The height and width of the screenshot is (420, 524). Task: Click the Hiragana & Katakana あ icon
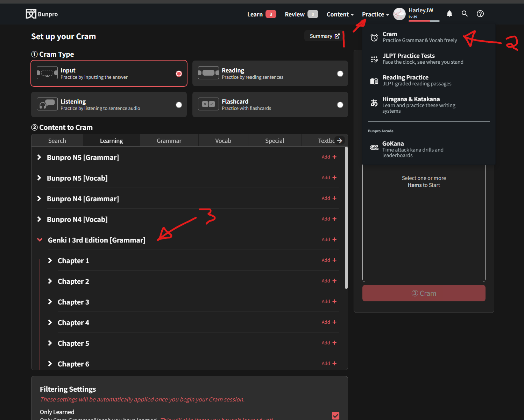click(374, 103)
